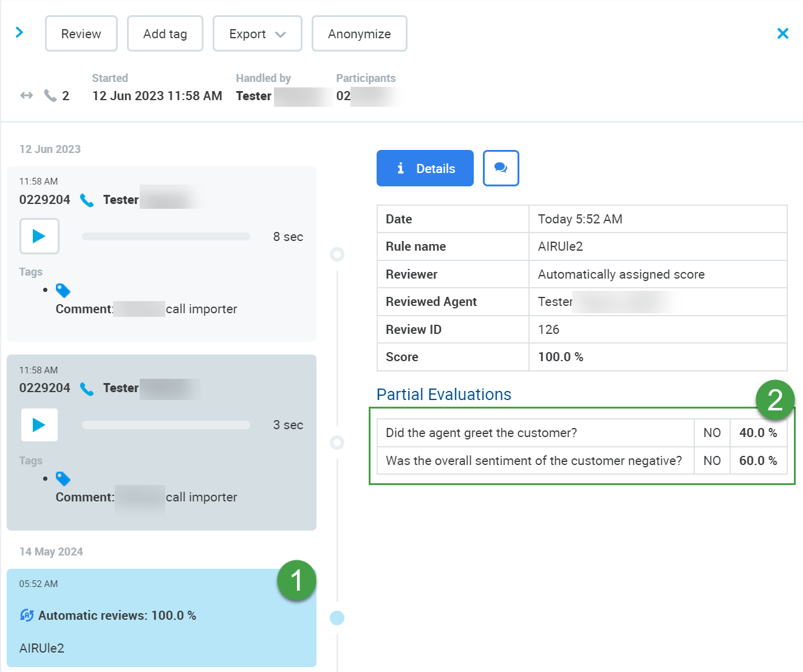Open the Export dropdown menu
This screenshot has height=672, width=803.
click(257, 34)
